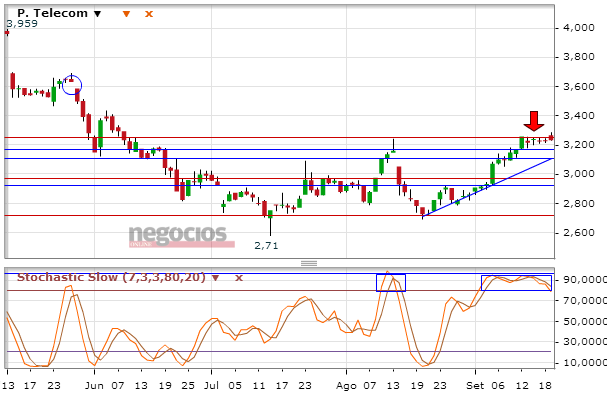Screen dimensions: 607x396
Task: Click the 3,800 price axis label
Action: 579,57
